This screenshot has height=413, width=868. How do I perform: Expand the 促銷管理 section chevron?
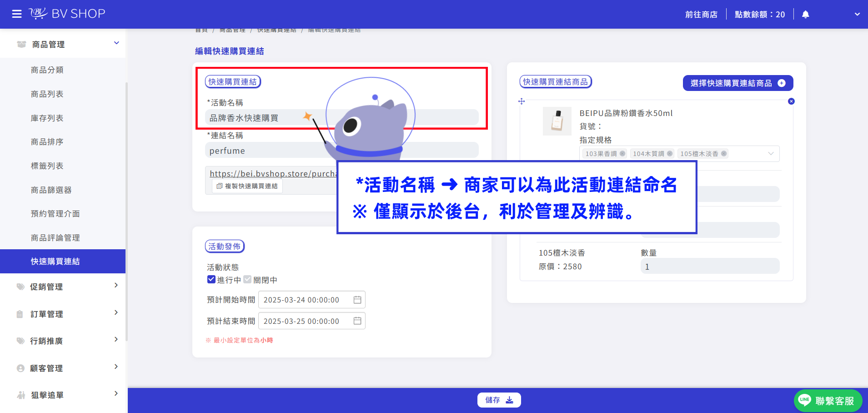tap(116, 285)
